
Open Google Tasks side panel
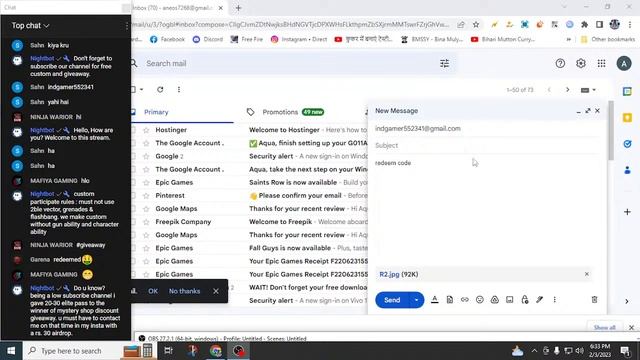click(x=627, y=144)
